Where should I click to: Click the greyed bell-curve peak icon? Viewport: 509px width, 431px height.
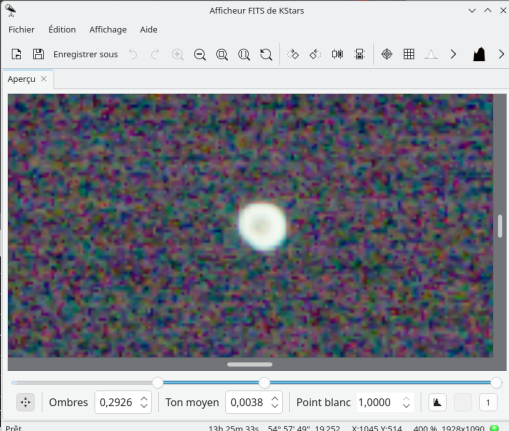tap(431, 54)
